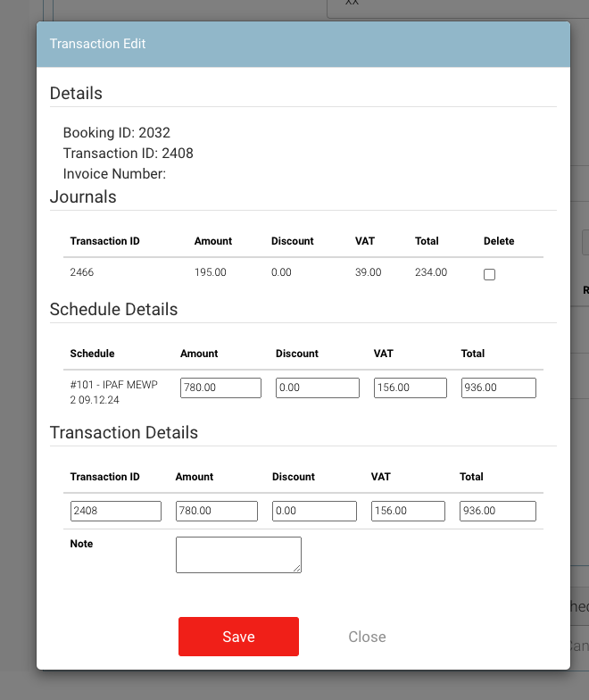Tick the Delete checkbox for journal 2466
The width and height of the screenshot is (589, 700).
point(489,275)
